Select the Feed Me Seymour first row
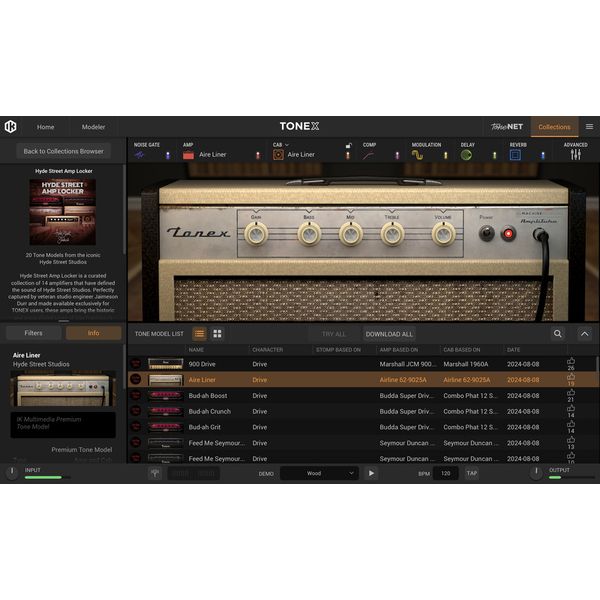600x600 pixels. click(x=362, y=443)
